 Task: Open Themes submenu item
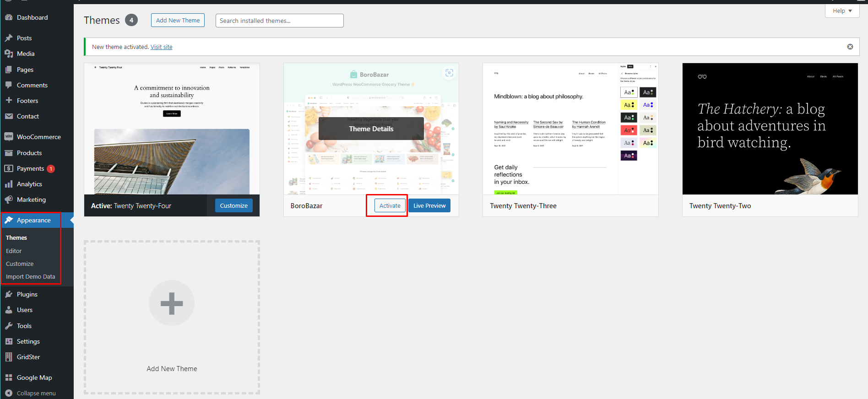coord(16,238)
